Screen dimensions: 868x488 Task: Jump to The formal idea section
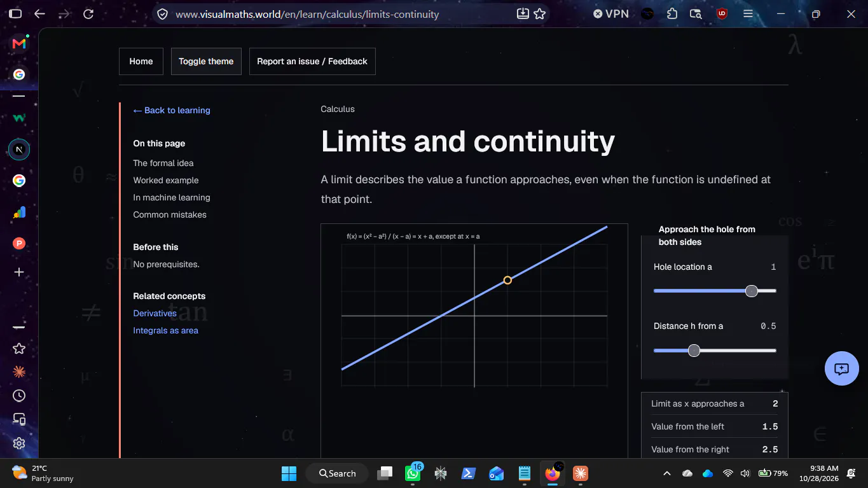click(x=163, y=164)
